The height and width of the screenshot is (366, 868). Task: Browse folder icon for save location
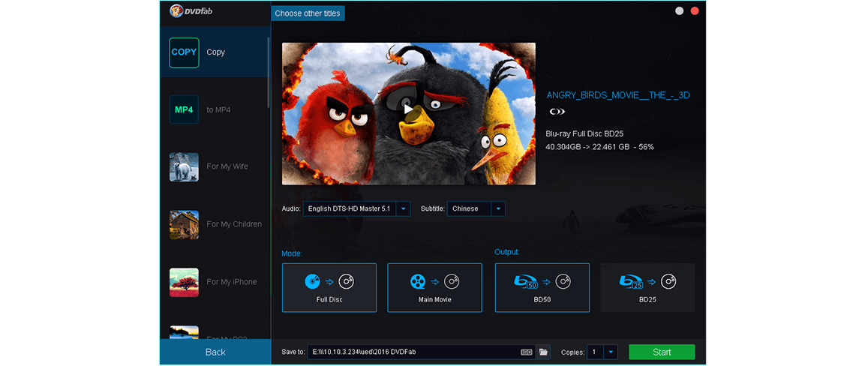coord(543,352)
